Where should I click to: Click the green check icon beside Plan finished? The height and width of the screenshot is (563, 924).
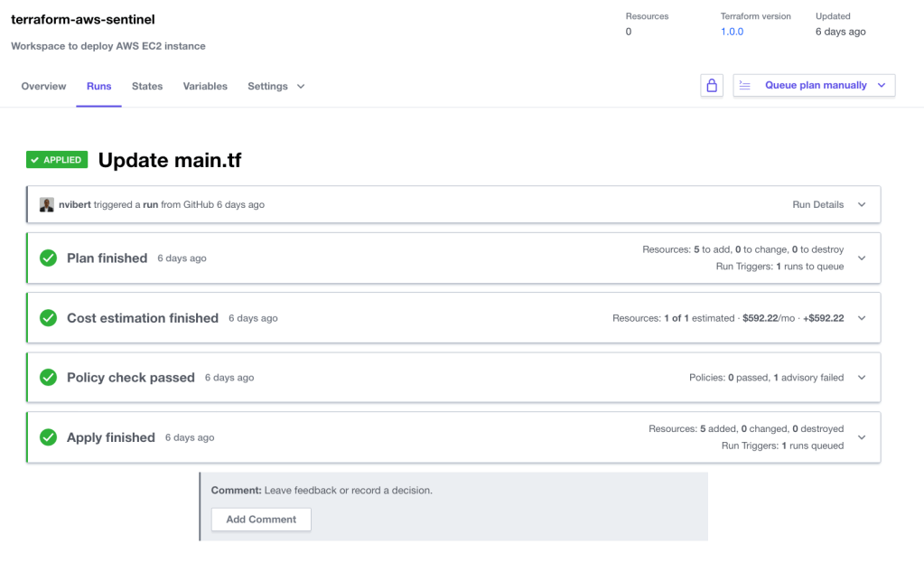coord(49,258)
